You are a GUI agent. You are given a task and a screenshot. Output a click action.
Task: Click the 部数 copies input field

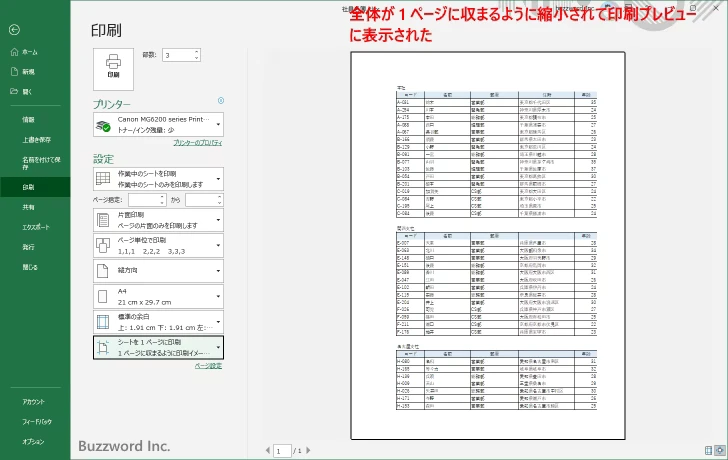(178, 55)
